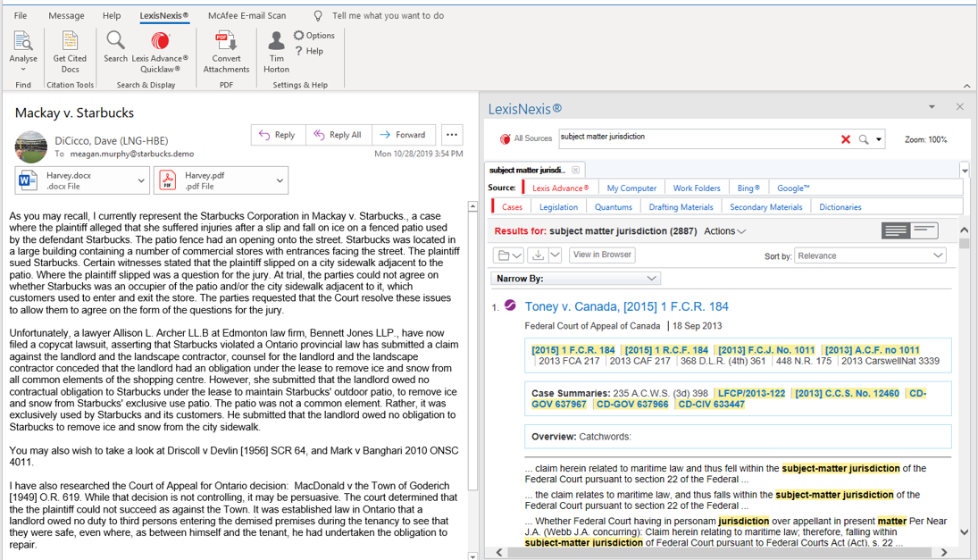978x560 pixels.
Task: Switch to the Quantums content tab
Action: [613, 207]
